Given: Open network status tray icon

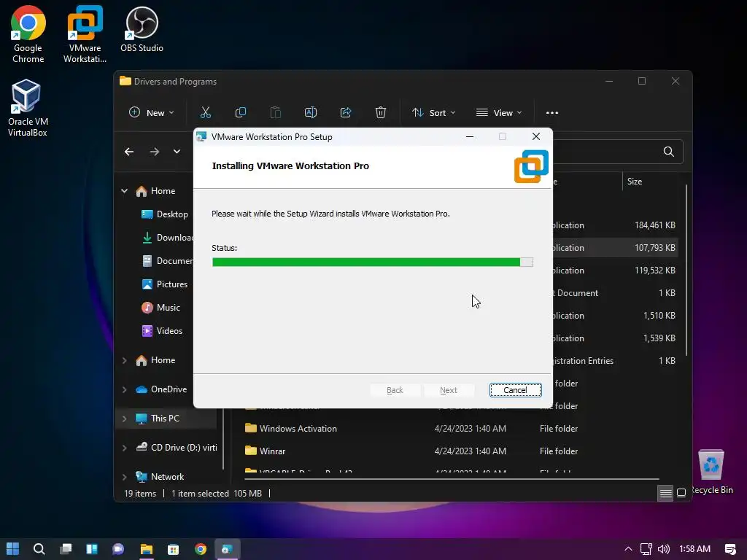Looking at the screenshot, I should pyautogui.click(x=646, y=549).
